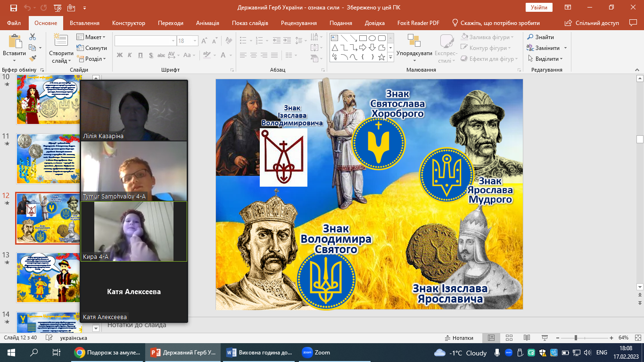Toggle text shadow (S) formatting
The image size is (644, 362).
tap(151, 55)
